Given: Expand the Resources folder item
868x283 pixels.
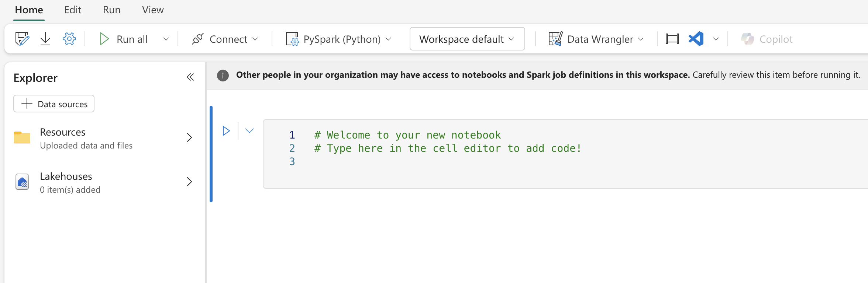Looking at the screenshot, I should point(189,138).
